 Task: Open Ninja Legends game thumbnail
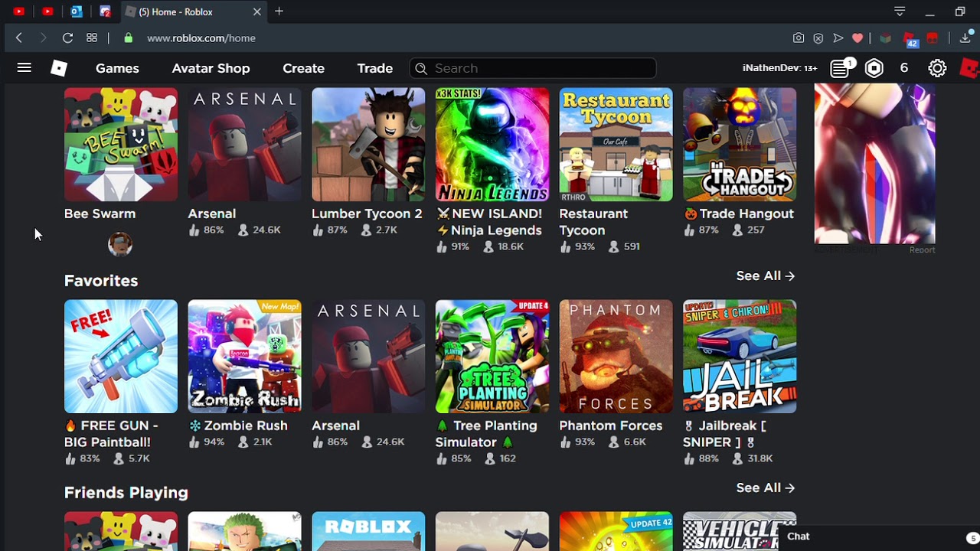point(492,145)
